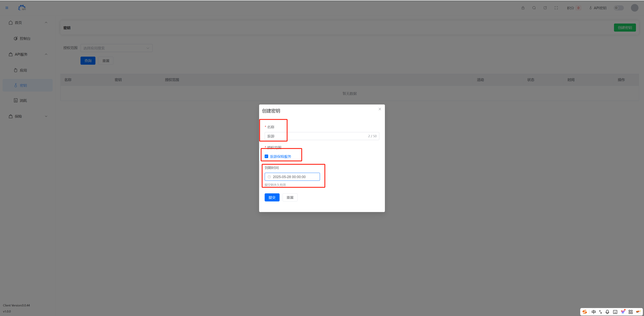
Task: Open the Sogou soft keyboard icon
Action: [615, 312]
